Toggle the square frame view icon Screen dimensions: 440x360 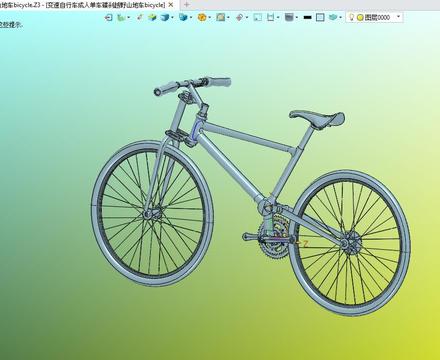click(320, 17)
